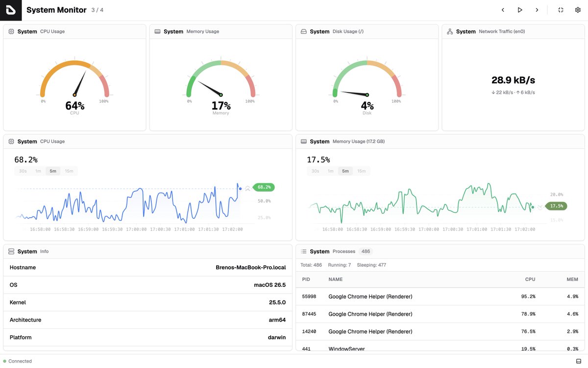
Task: Click the Total: 486 process summary
Action: tap(311, 265)
